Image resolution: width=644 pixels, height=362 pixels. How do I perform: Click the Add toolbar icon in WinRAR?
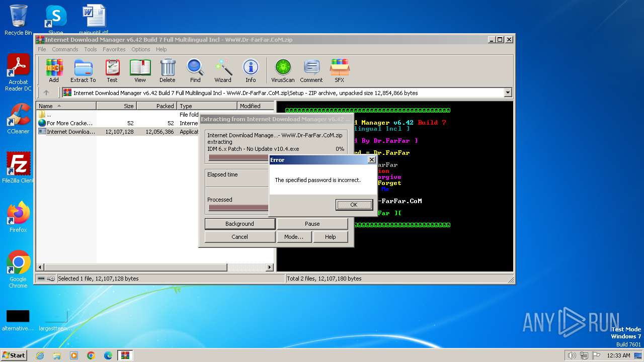(x=54, y=70)
